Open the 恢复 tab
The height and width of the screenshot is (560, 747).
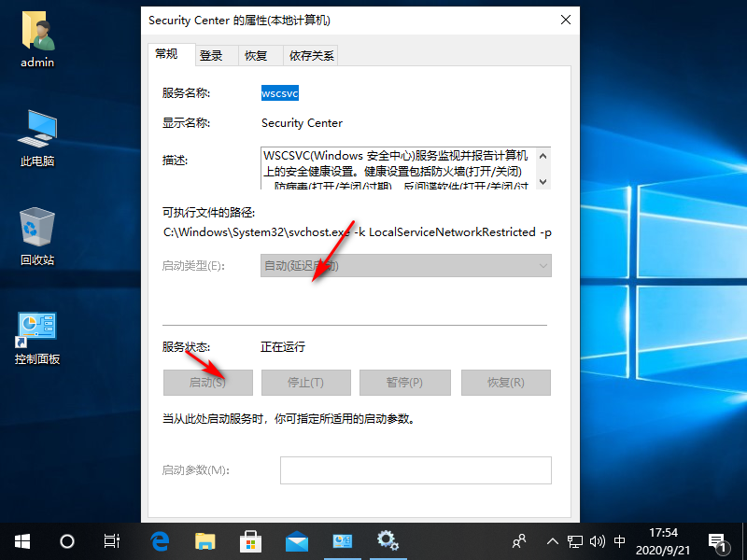click(x=256, y=56)
